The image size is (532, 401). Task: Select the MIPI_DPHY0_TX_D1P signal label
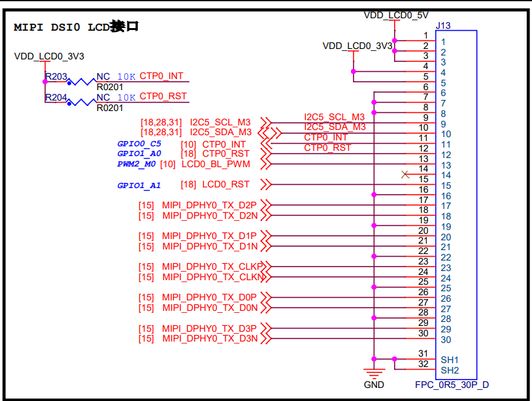209,236
